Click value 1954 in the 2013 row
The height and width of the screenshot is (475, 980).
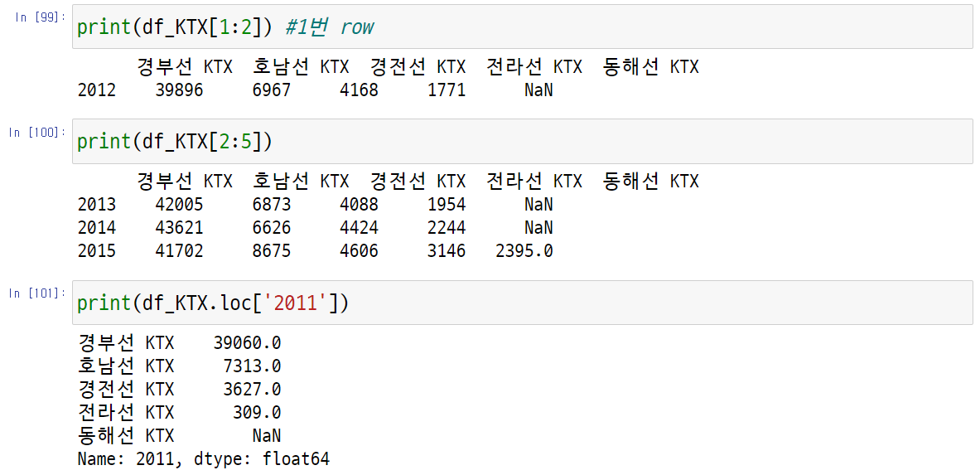click(x=447, y=205)
